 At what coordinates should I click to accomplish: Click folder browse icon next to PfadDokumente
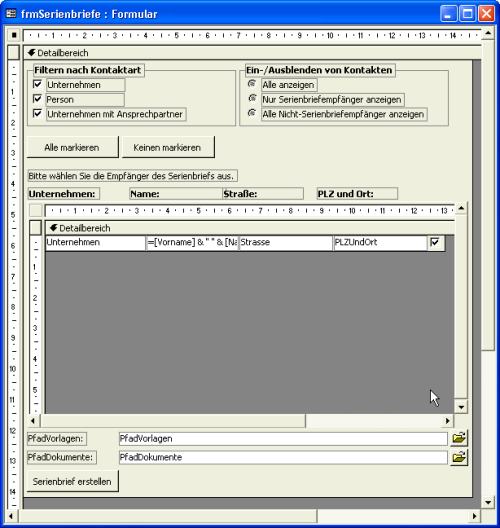click(459, 457)
